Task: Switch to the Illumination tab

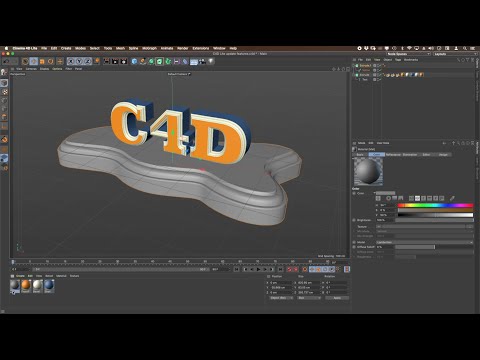Action: click(410, 155)
